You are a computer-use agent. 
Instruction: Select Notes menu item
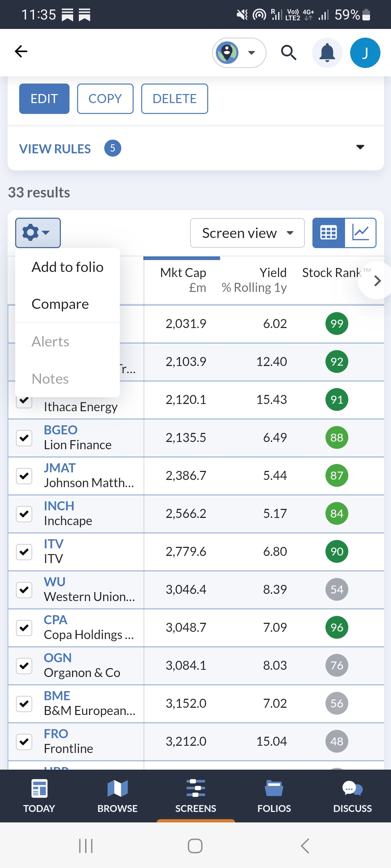(x=67, y=379)
